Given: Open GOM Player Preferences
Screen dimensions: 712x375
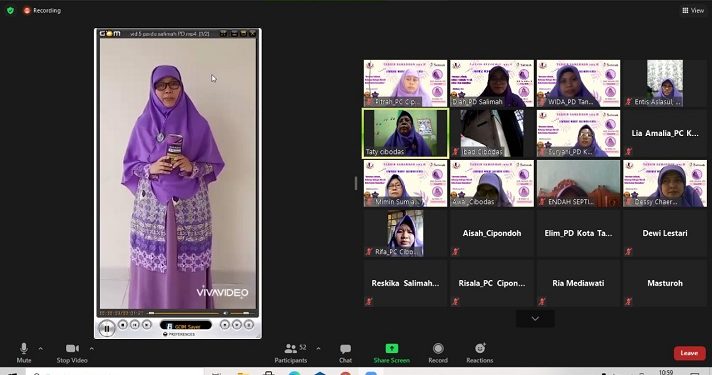Looking at the screenshot, I should coord(179,334).
